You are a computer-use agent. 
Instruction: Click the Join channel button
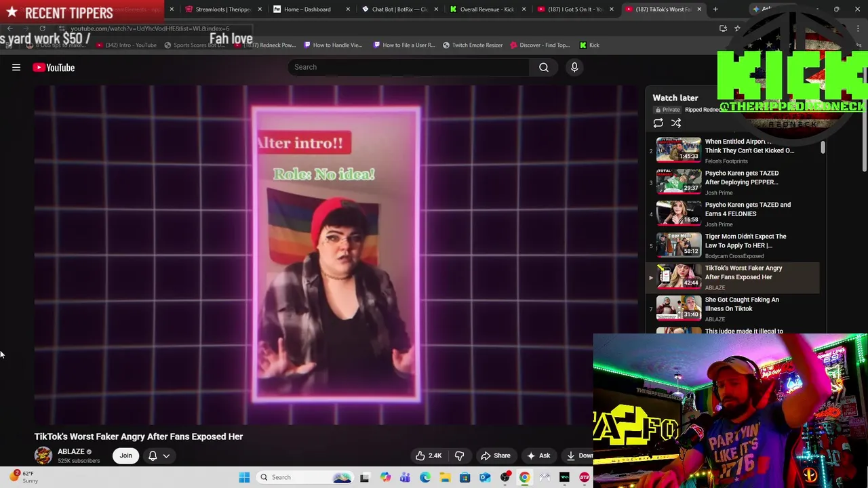pos(126,455)
